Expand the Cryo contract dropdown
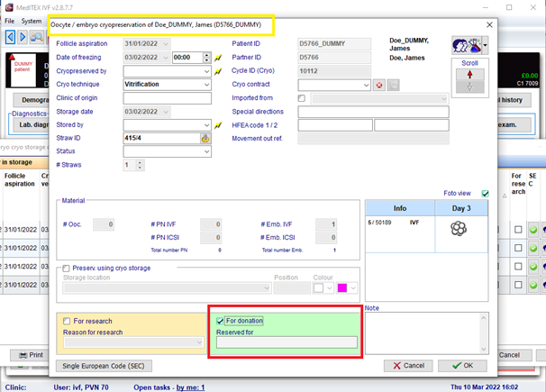 coord(366,85)
